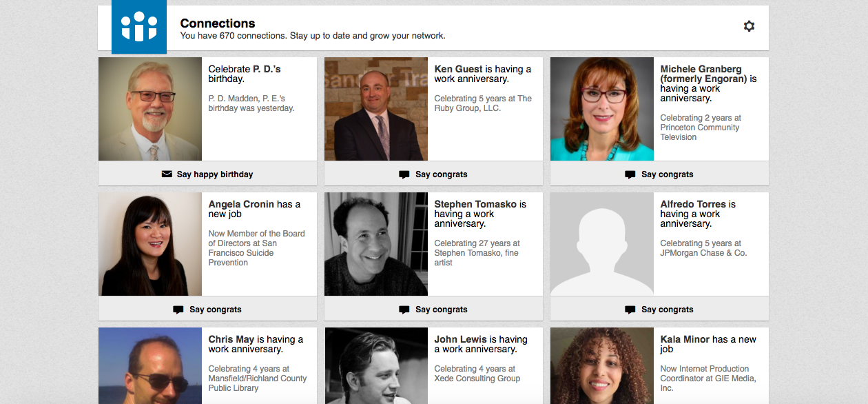
Task: Open Chris May's name link
Action: click(231, 339)
